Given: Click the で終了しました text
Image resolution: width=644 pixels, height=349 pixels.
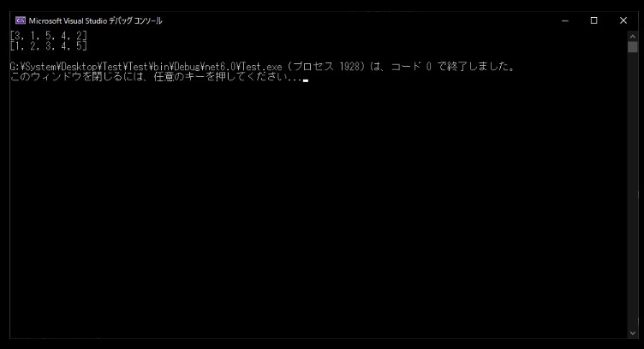Looking at the screenshot, I should (x=473, y=67).
